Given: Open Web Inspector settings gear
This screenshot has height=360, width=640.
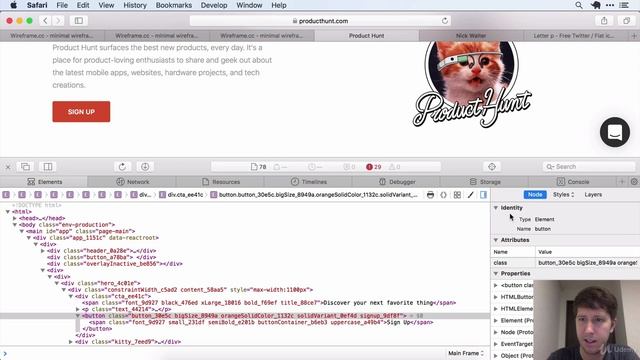Looking at the screenshot, I should (x=634, y=182).
